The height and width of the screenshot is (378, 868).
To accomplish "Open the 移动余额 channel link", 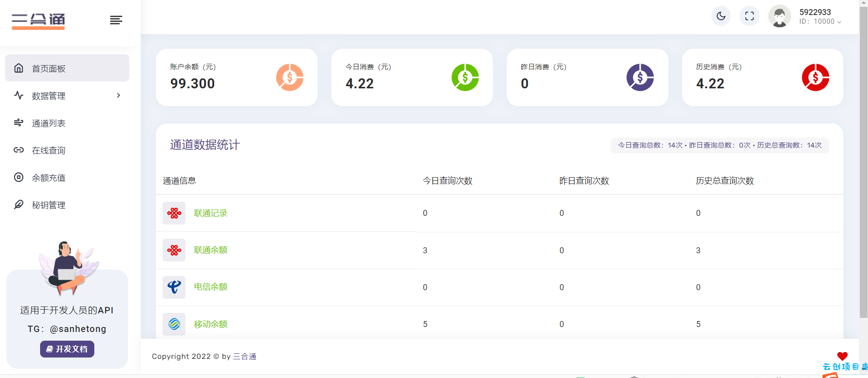I will point(211,324).
